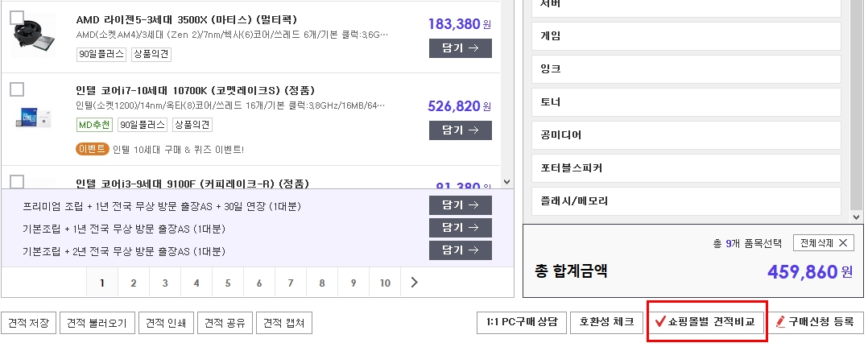Go to page 10 of product list
This screenshot has height=347, width=868.
pos(385,283)
